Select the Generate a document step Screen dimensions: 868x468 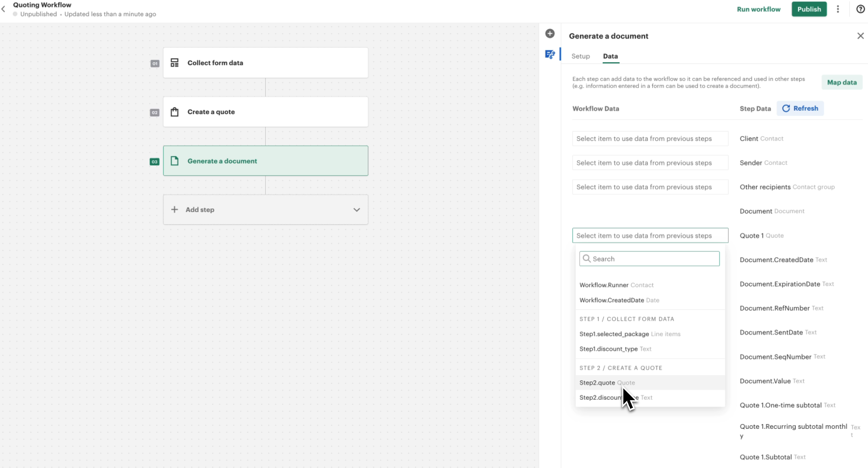(x=265, y=161)
